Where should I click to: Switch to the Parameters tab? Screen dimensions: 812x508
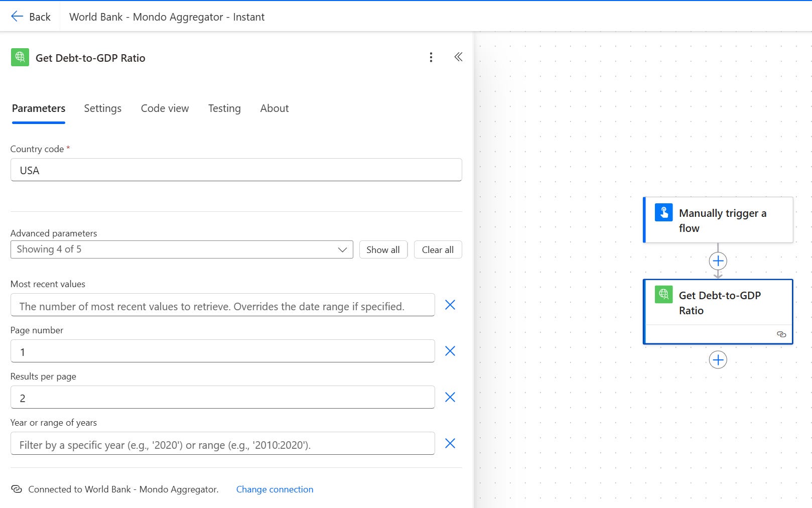point(39,108)
